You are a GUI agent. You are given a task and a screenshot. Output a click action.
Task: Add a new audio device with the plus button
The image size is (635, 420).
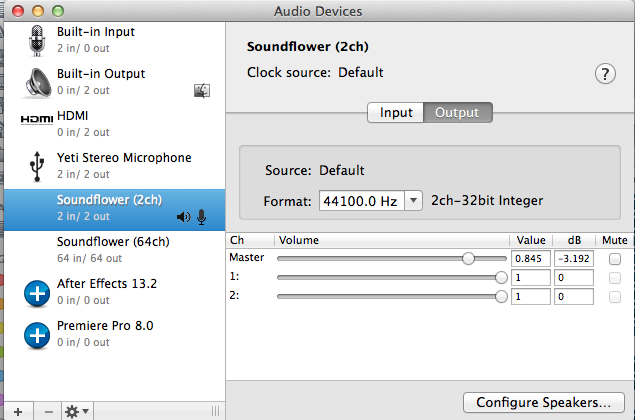click(18, 411)
